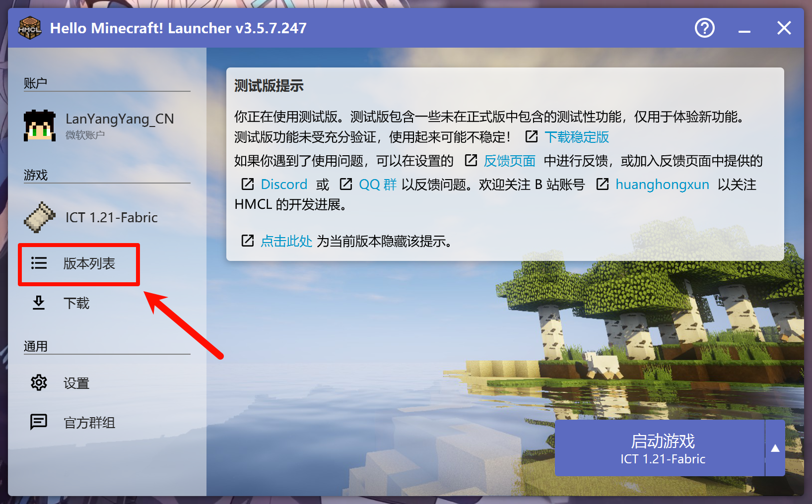Click external icon beside 反馈页面
Image resolution: width=812 pixels, height=504 pixels.
point(471,160)
